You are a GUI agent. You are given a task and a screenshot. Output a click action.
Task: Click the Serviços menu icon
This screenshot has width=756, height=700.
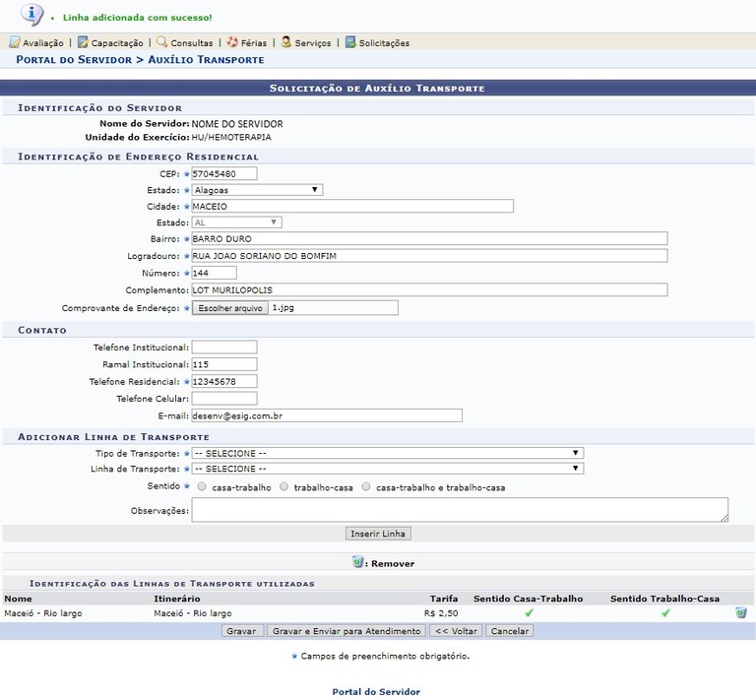[x=286, y=42]
